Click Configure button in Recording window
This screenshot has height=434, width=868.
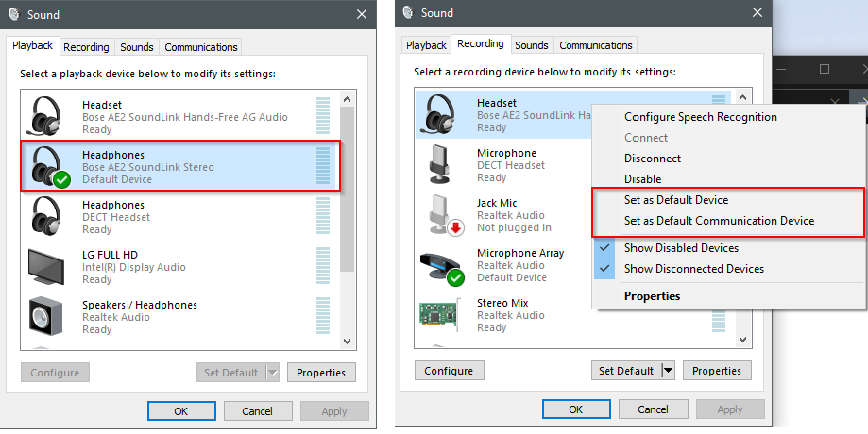pos(449,371)
